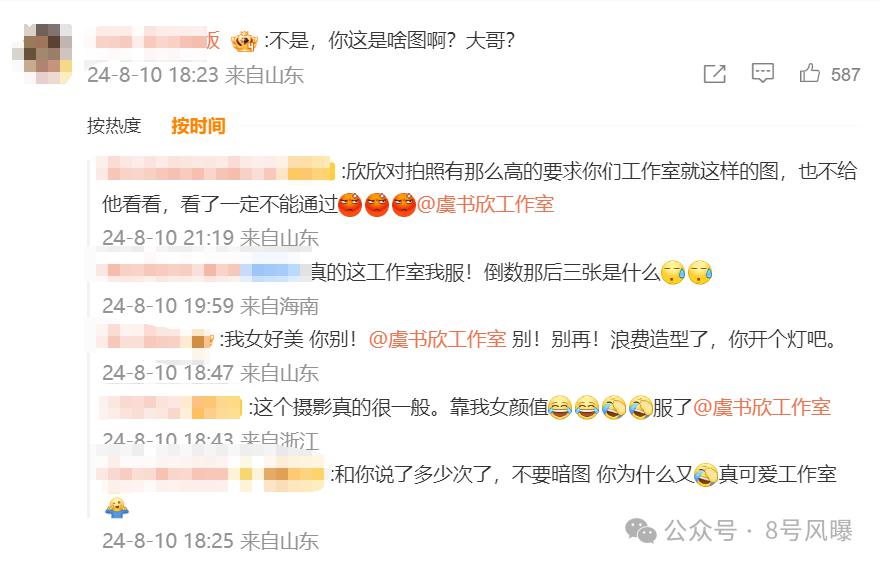This screenshot has width=880, height=565.
Task: Click the blurred username of Hainan reply
Action: tap(203, 272)
